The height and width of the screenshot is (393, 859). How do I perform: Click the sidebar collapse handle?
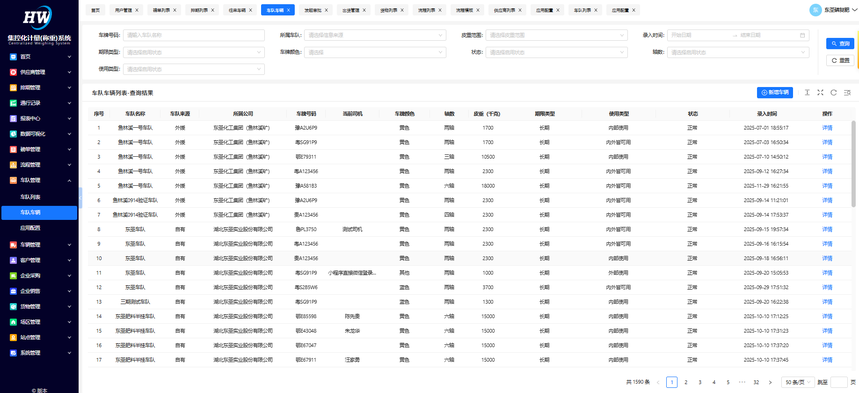81,197
